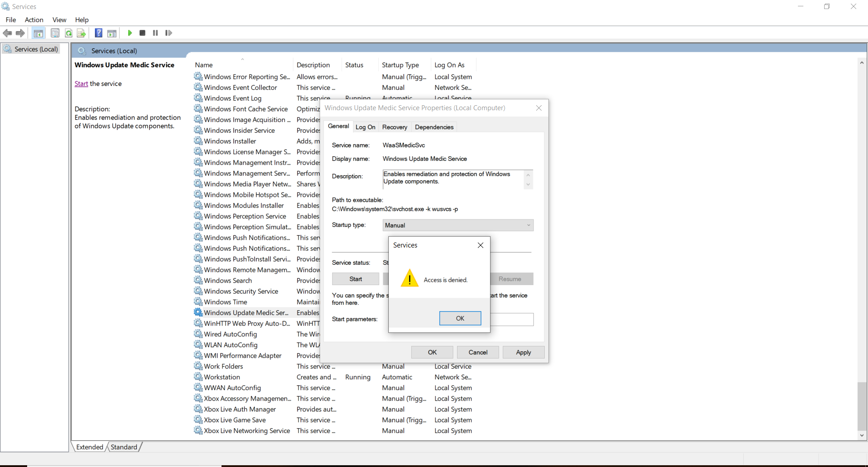Click the gear icon of Work Folders
Viewport: 868px width, 467px height.
(198, 366)
